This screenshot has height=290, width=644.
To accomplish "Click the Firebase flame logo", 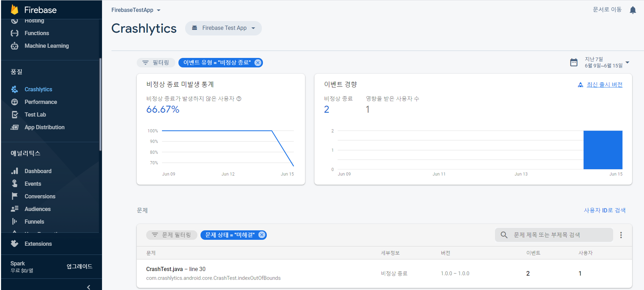I will pos(14,9).
